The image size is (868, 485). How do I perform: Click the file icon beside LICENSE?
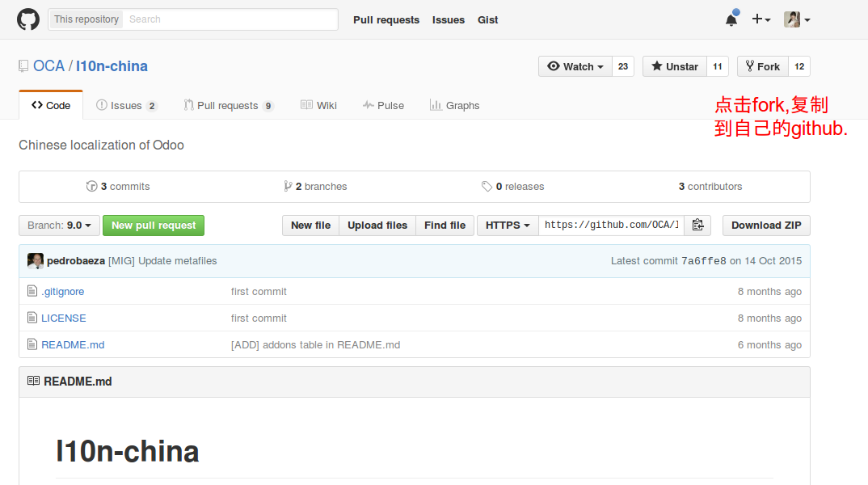click(x=32, y=318)
